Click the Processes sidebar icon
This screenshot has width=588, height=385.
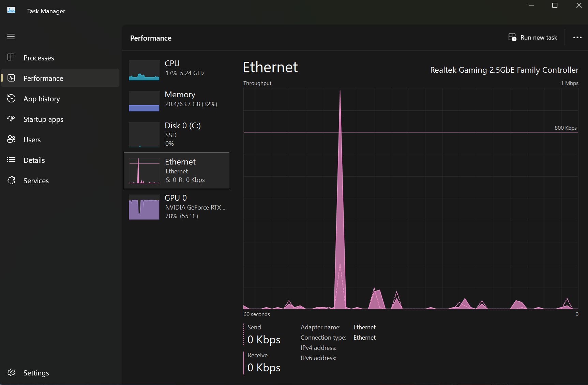[x=11, y=57]
